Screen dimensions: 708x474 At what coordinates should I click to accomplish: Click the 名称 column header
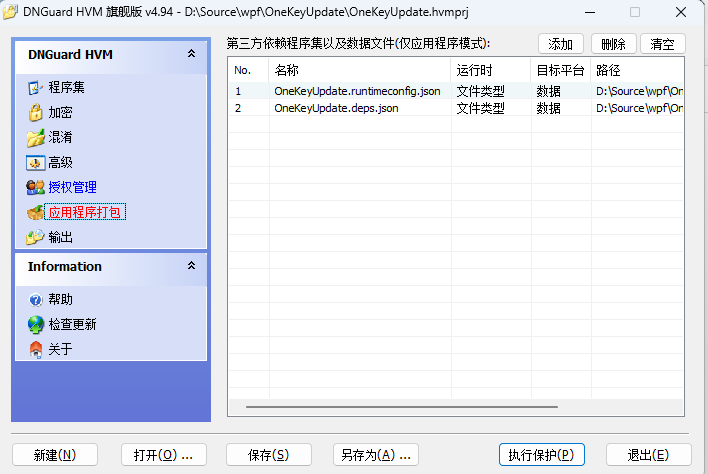(360, 70)
